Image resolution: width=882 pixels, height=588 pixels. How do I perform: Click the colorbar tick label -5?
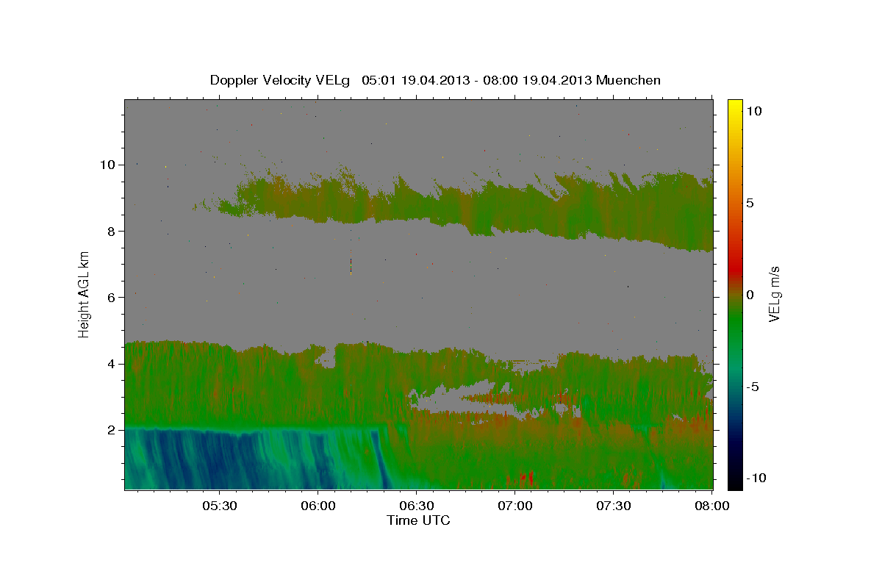click(x=753, y=387)
